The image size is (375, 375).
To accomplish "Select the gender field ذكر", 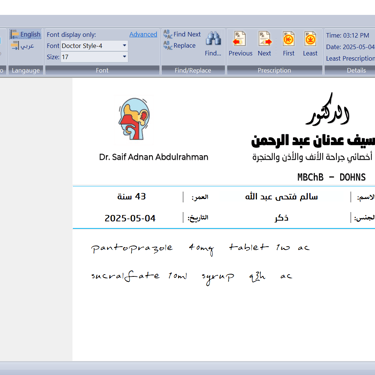I will coord(282,218).
